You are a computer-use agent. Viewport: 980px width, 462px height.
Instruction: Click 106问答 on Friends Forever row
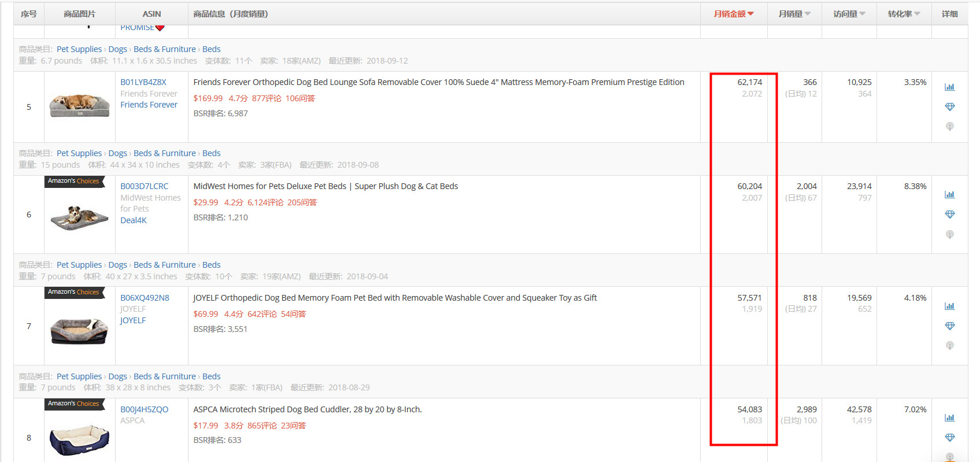(300, 98)
